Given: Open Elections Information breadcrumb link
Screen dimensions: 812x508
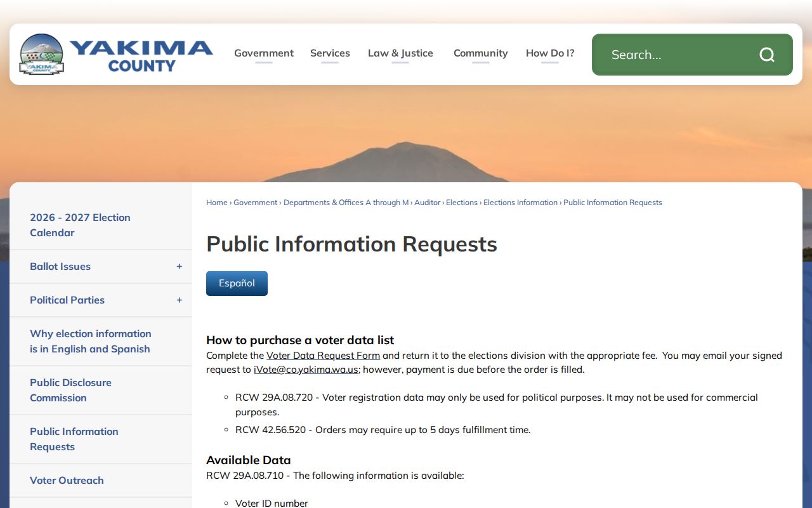Looking at the screenshot, I should click(520, 203).
